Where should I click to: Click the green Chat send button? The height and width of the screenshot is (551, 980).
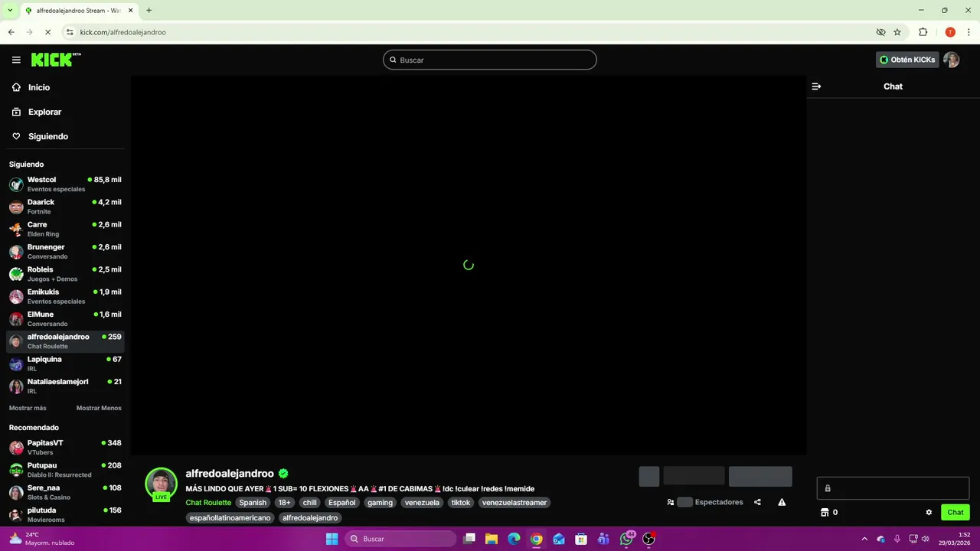955,513
